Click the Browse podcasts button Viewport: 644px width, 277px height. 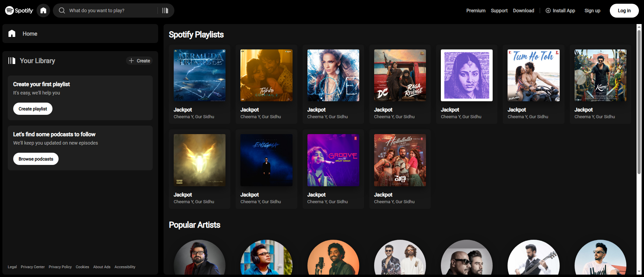36,159
